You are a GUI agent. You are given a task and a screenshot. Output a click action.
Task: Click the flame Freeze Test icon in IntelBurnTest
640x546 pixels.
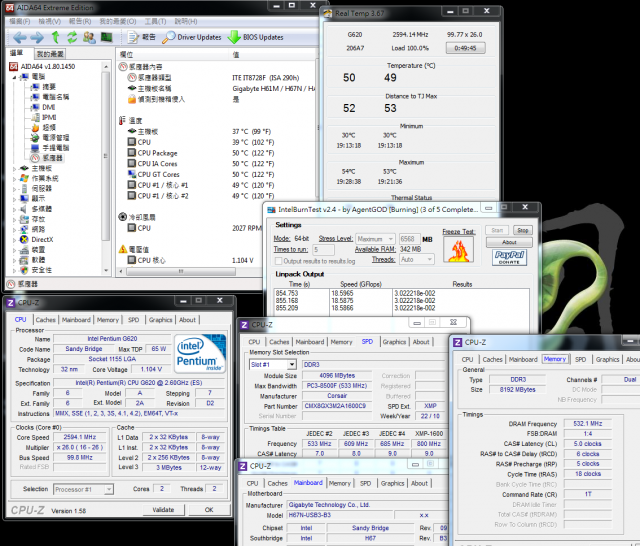click(458, 249)
